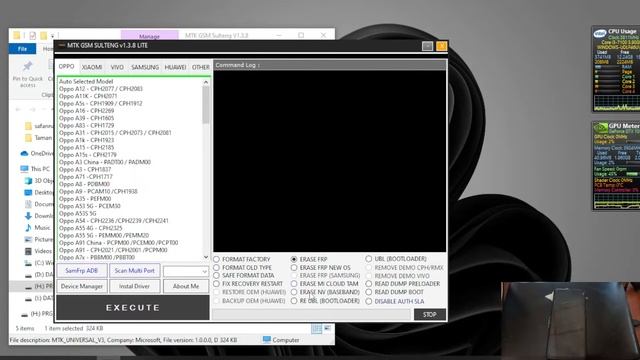Click the Instal Driver button
Image resolution: width=640 pixels, height=360 pixels.
click(x=134, y=286)
